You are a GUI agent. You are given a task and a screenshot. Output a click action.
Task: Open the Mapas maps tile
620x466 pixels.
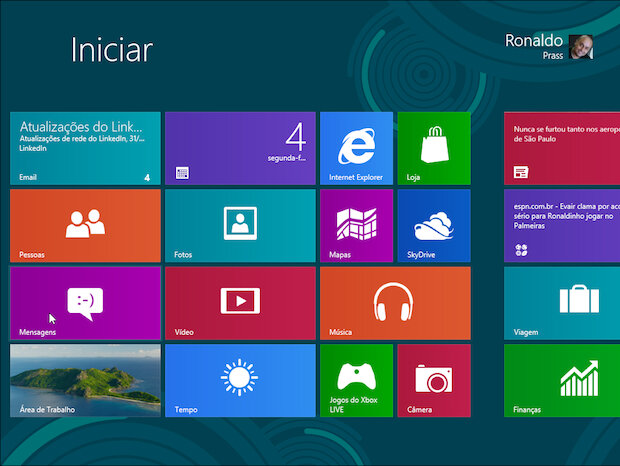click(357, 226)
